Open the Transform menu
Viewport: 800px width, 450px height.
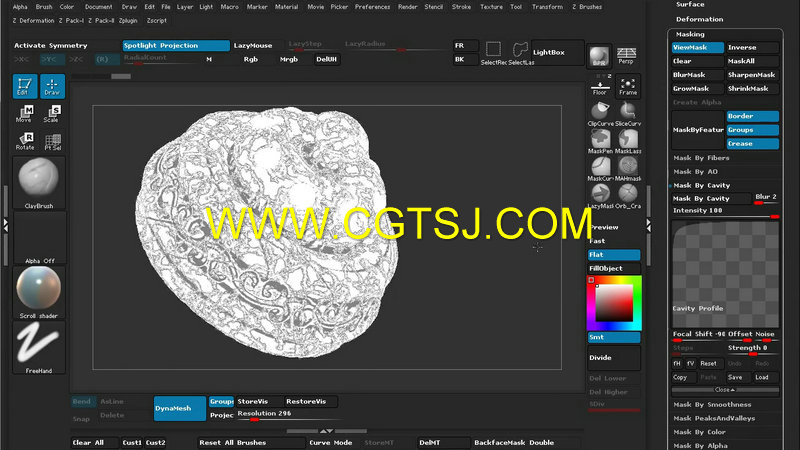point(547,7)
